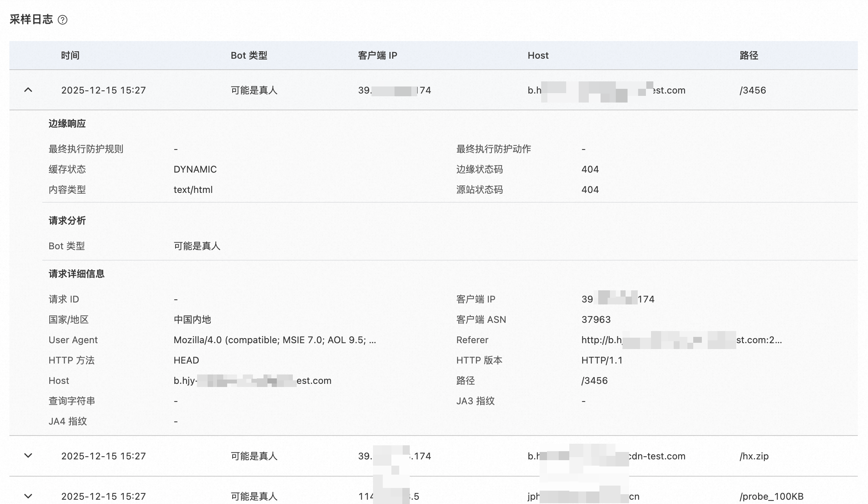Viewport: 868px width, 504px height.
Task: Click the DYNAMIC cache status value
Action: (195, 169)
